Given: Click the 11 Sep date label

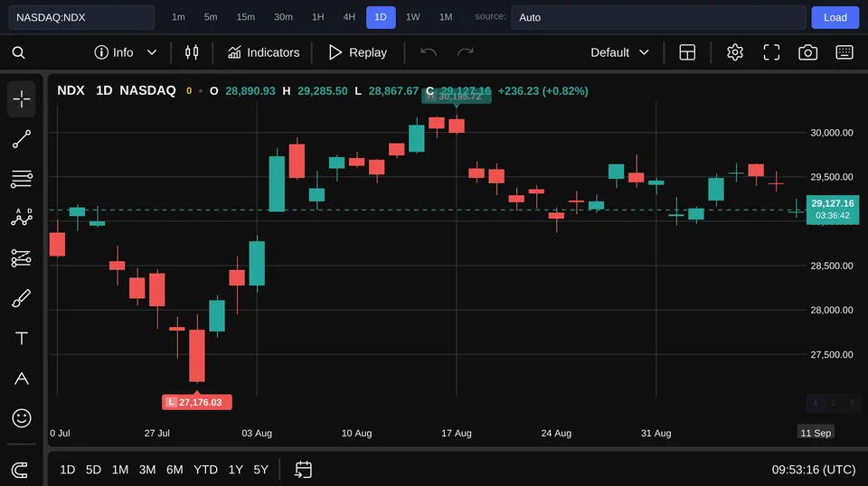Looking at the screenshot, I should [816, 433].
